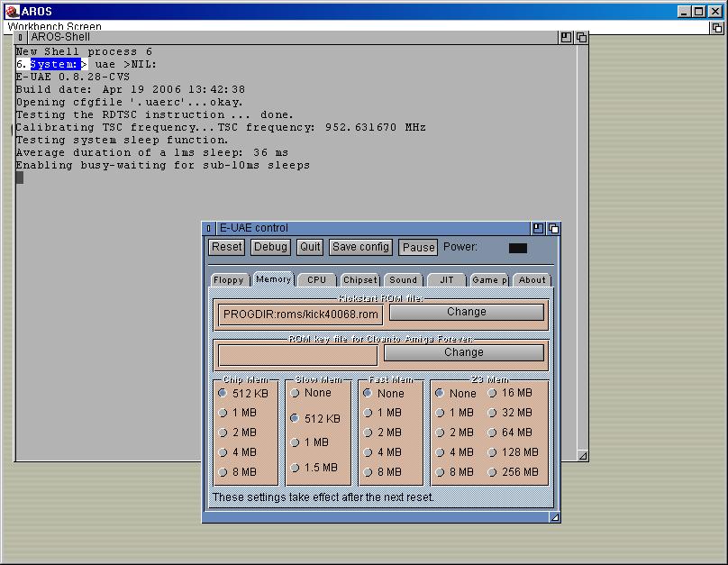Set Fast Mem to 4 MB
The image size is (728, 565).
point(383,452)
